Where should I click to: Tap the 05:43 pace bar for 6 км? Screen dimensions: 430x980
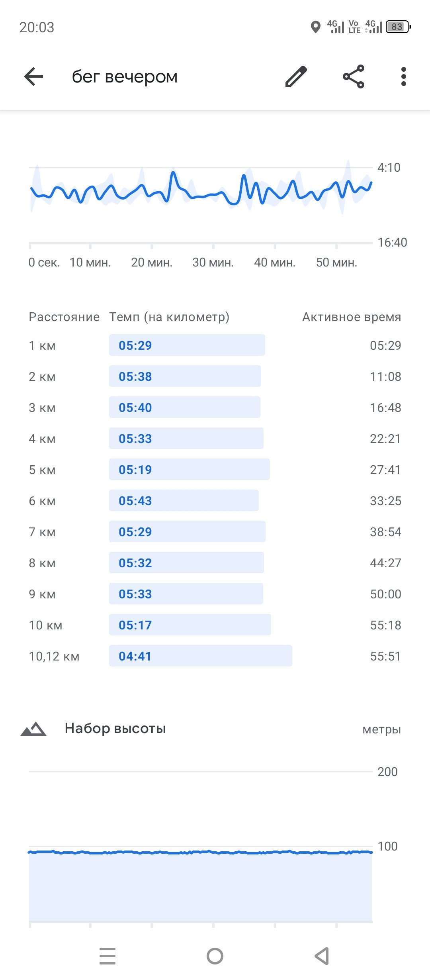click(x=184, y=500)
